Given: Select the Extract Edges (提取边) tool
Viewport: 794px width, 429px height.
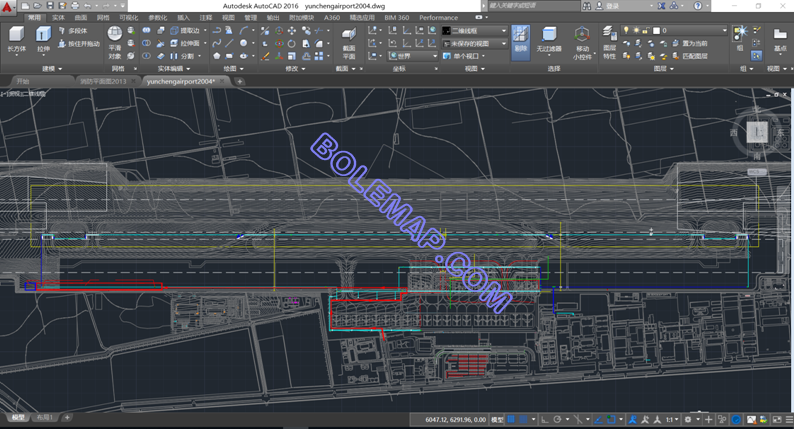Looking at the screenshot, I should pyautogui.click(x=185, y=31).
